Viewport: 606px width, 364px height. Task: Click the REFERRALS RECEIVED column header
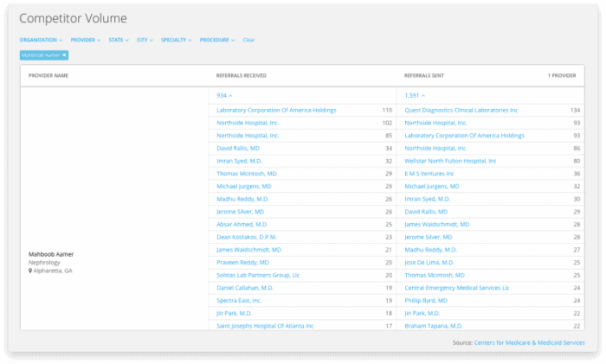[242, 76]
